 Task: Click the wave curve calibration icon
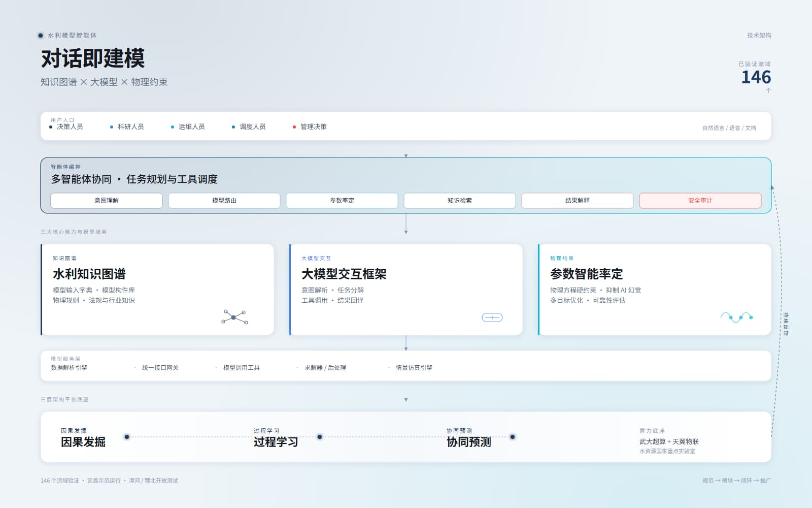(736, 317)
